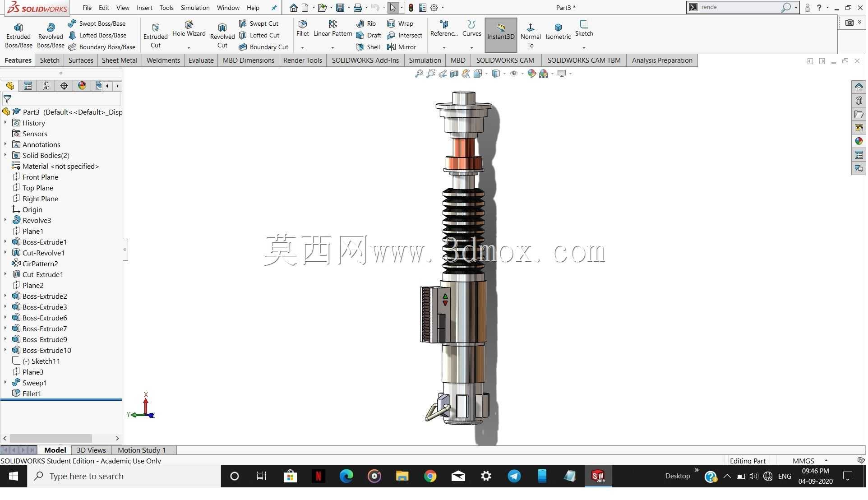Open the ConfigurationManager tab
Viewport: 868px width, 500px height.
tap(46, 86)
